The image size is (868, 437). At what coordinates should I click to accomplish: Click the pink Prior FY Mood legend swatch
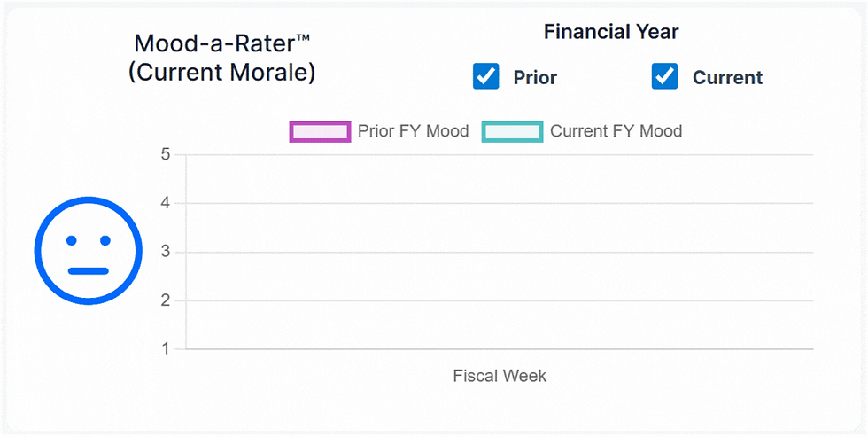(x=320, y=132)
